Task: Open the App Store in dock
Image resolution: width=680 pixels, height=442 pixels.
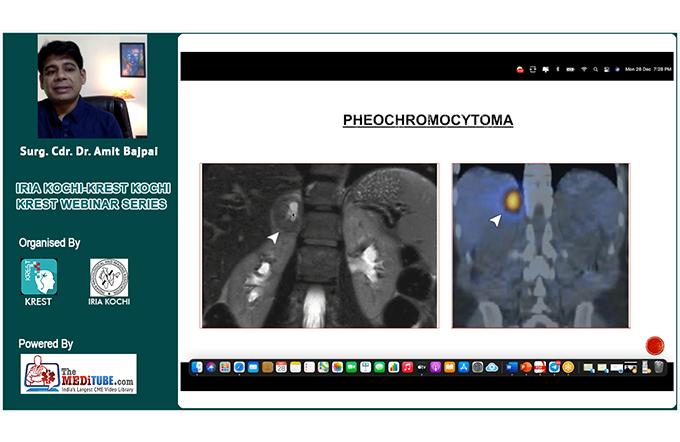Action: click(464, 367)
